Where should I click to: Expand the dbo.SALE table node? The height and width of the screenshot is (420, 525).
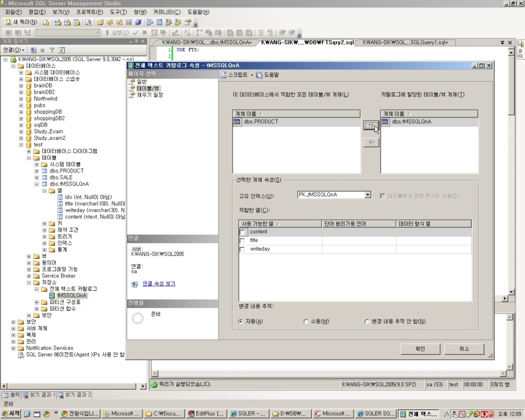pos(37,178)
